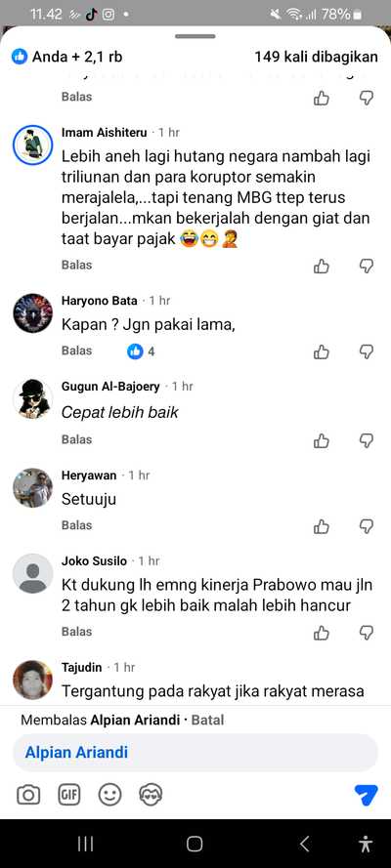Open the emoji picker smiley icon

(x=109, y=796)
